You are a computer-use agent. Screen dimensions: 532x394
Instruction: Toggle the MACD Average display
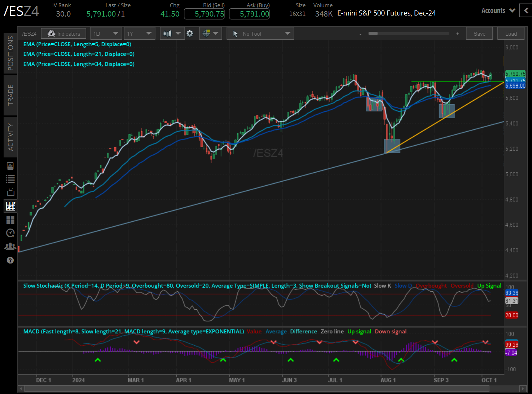[x=276, y=331]
